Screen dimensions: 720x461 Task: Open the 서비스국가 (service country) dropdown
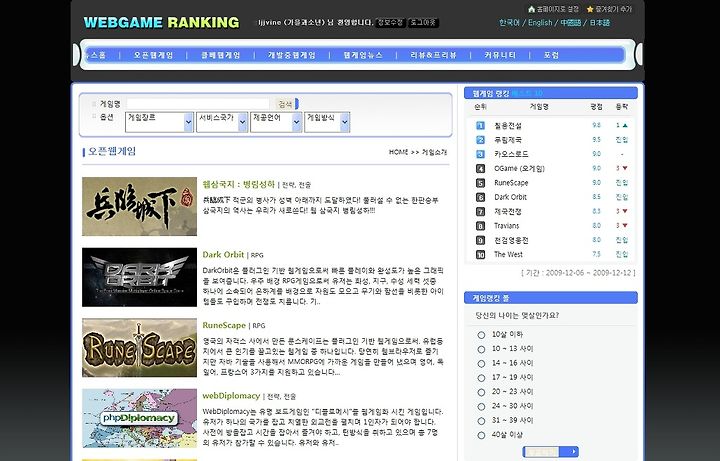(x=222, y=122)
